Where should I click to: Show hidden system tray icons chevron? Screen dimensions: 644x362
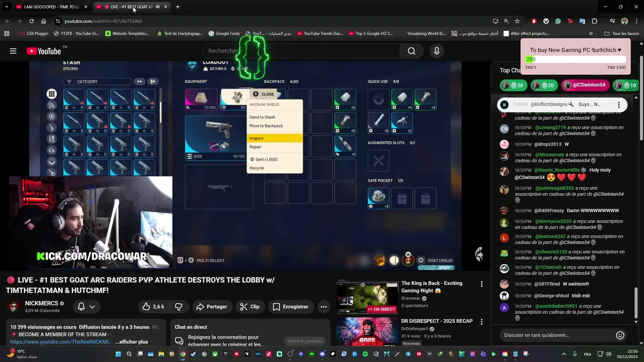pyautogui.click(x=563, y=354)
